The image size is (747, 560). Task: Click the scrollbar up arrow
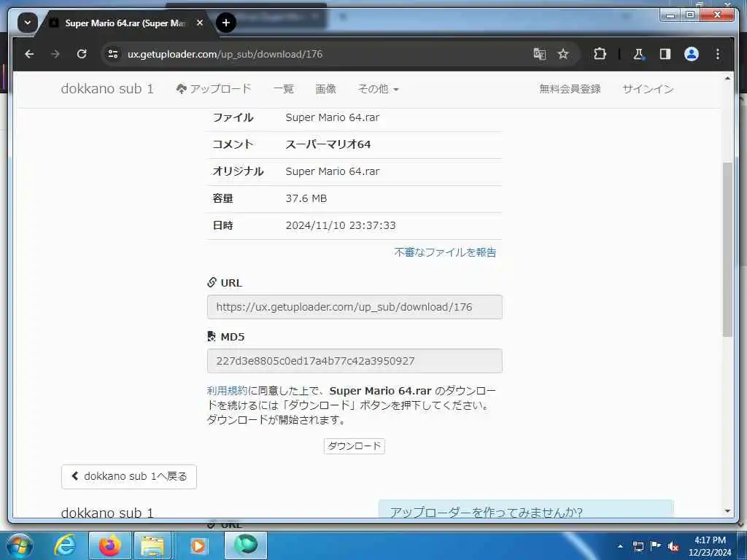pyautogui.click(x=727, y=79)
